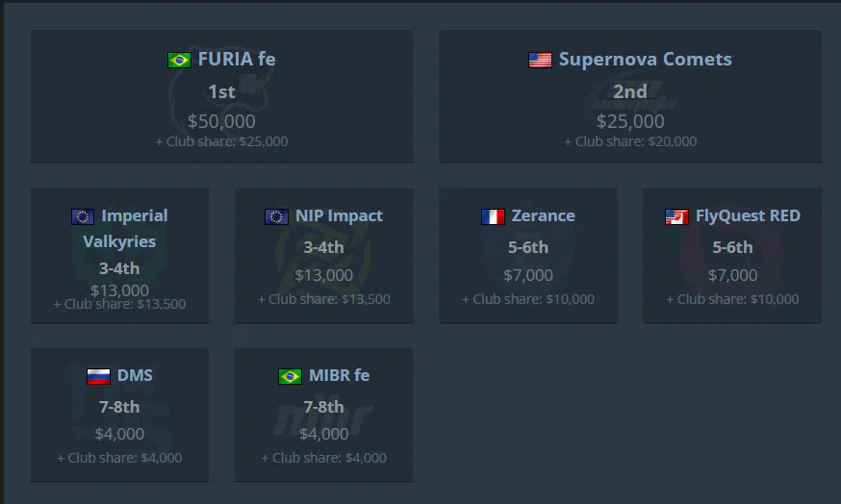The height and width of the screenshot is (504, 841).
Task: Click the Club share $13,500 text under NIP Impact
Action: 324,299
